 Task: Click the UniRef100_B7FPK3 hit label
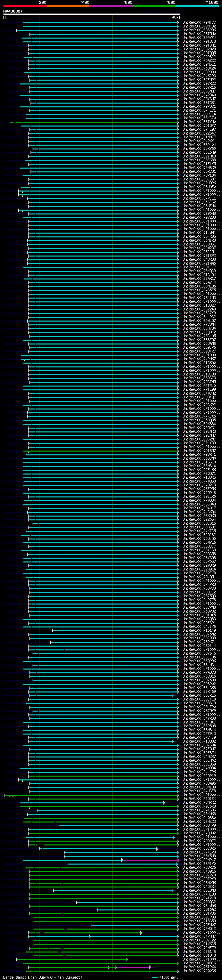point(199,585)
